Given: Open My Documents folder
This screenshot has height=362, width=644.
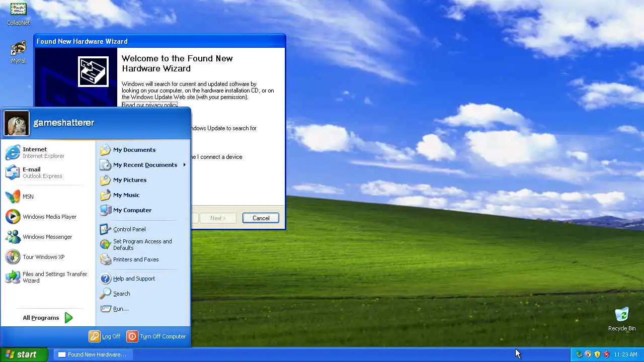Looking at the screenshot, I should [143, 150].
